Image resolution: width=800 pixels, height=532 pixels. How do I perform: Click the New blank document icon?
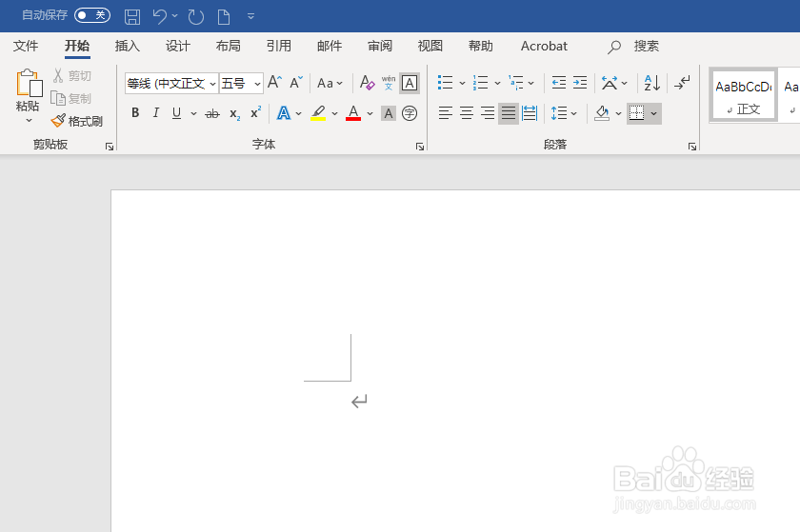click(x=224, y=17)
